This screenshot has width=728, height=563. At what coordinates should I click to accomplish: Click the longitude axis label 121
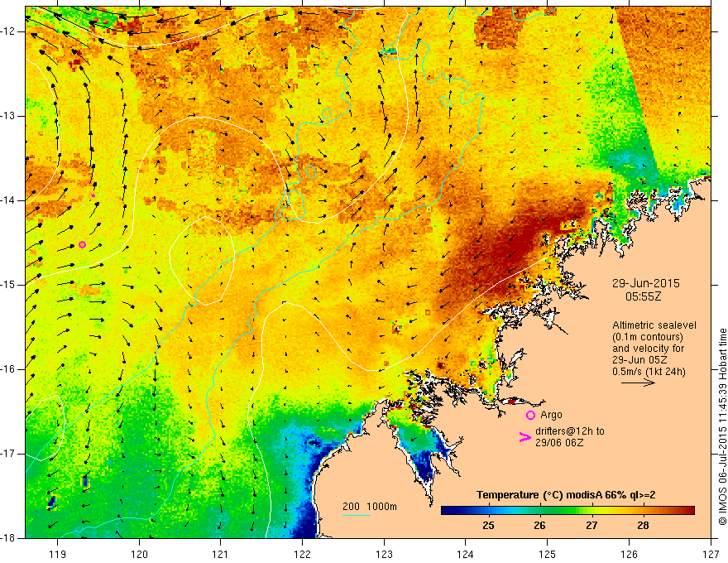point(221,554)
